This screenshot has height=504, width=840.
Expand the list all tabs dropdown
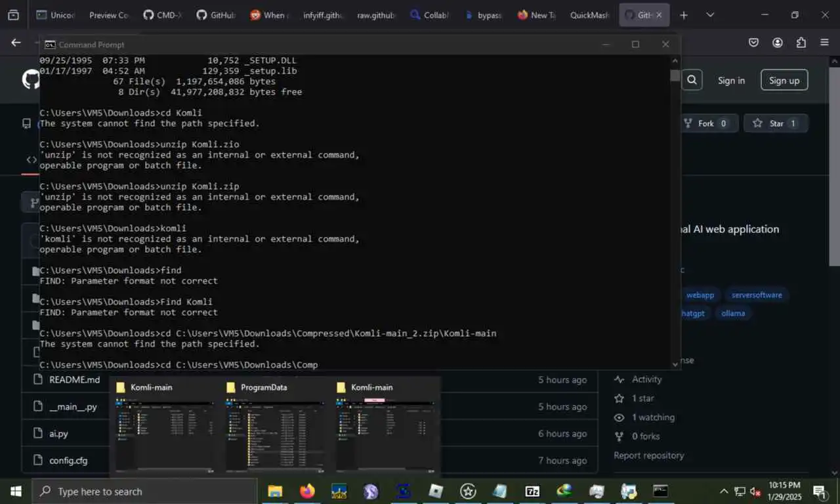tap(710, 14)
